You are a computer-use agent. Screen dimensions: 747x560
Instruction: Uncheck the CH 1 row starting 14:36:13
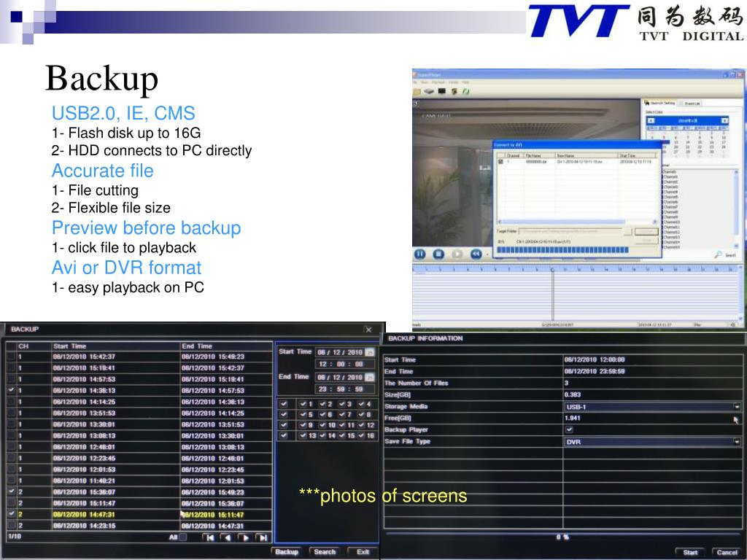click(11, 390)
